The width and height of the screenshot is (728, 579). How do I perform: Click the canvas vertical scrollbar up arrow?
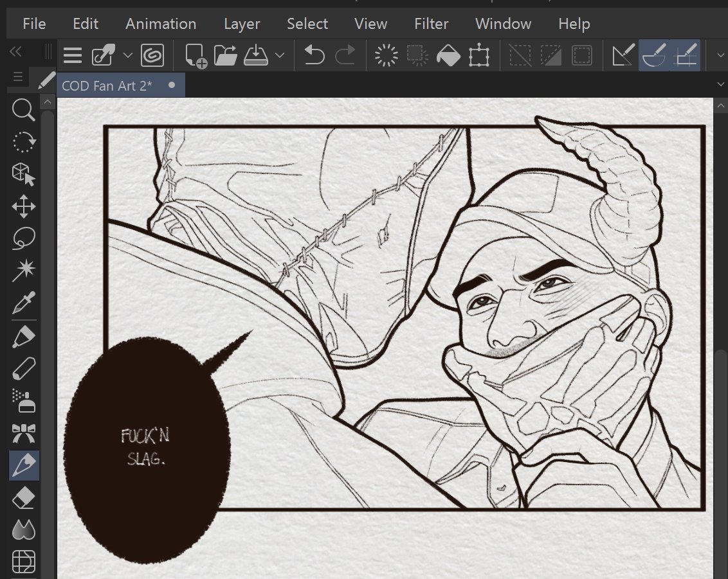(720, 106)
